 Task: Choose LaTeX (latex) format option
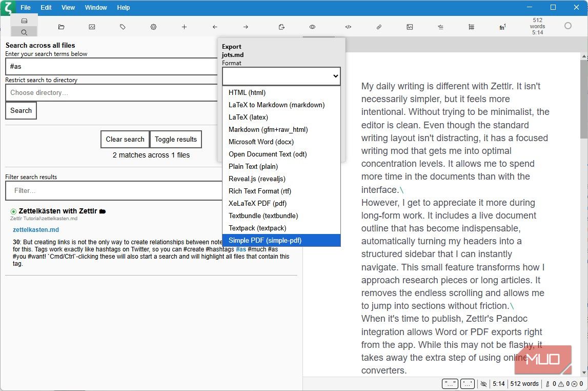click(x=281, y=118)
